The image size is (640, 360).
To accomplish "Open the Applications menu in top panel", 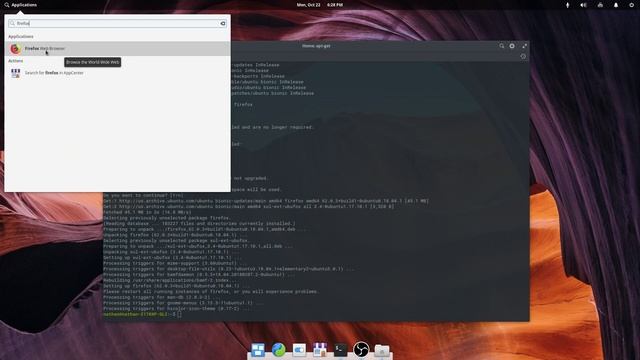I will click(x=20, y=5).
